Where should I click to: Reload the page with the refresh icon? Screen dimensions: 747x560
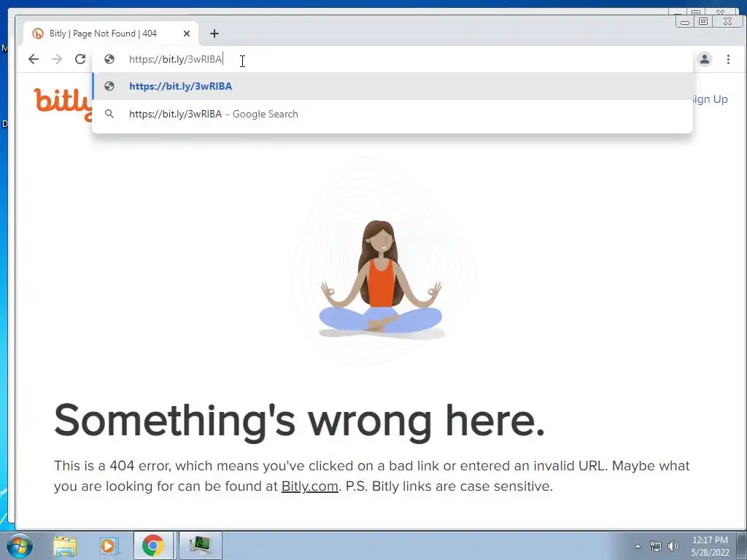(x=80, y=59)
